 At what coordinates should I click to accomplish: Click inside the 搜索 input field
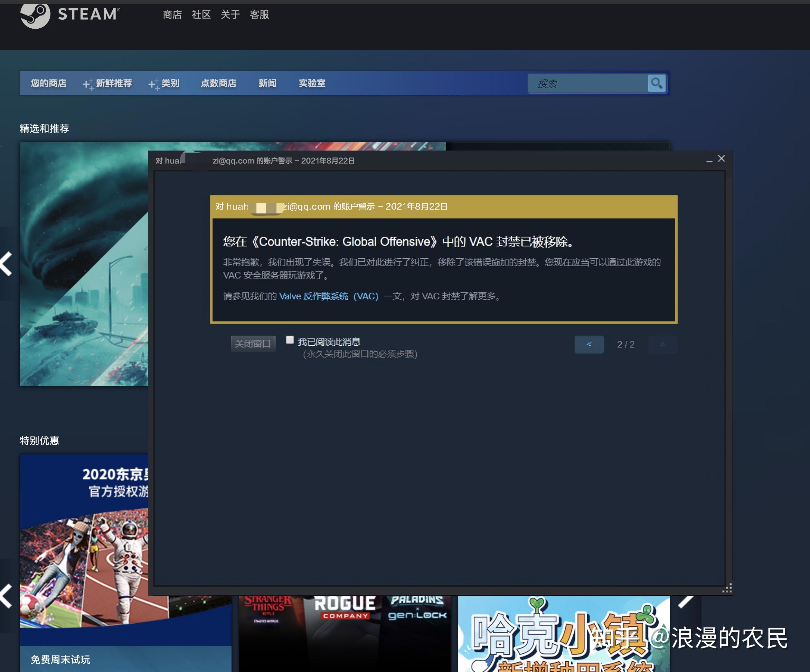[x=588, y=83]
